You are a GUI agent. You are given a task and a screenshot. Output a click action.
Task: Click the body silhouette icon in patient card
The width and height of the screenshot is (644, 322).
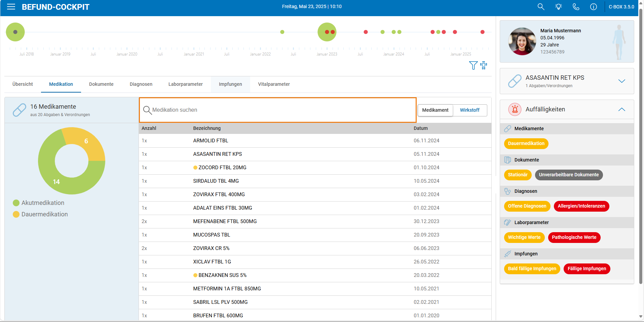pyautogui.click(x=619, y=42)
